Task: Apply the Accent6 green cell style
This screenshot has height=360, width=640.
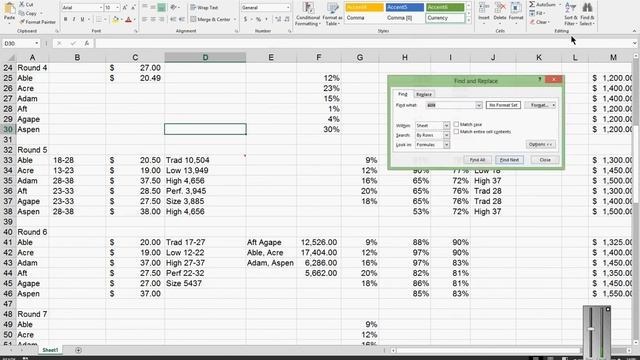Action: (445, 7)
